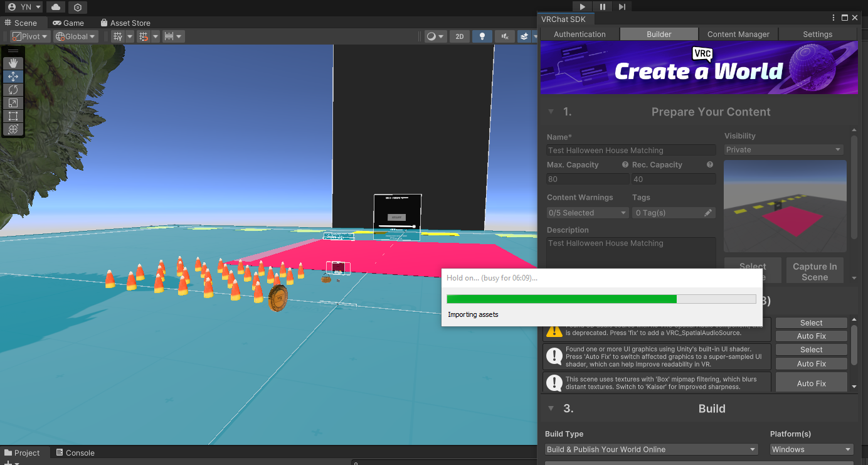Viewport: 868px width, 465px height.
Task: Open Unity Version Control hexagon icon
Action: click(x=78, y=7)
